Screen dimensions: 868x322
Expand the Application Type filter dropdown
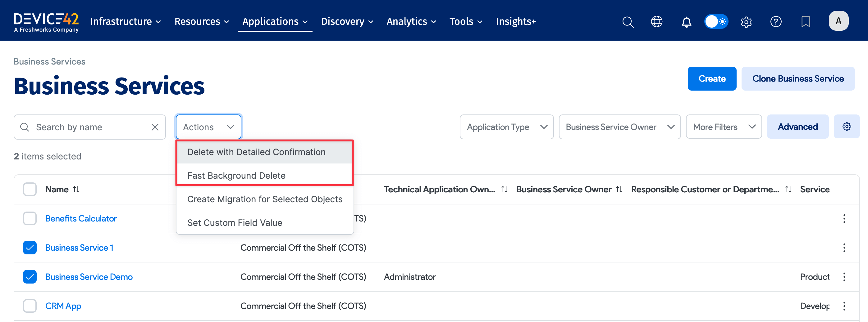(x=506, y=127)
